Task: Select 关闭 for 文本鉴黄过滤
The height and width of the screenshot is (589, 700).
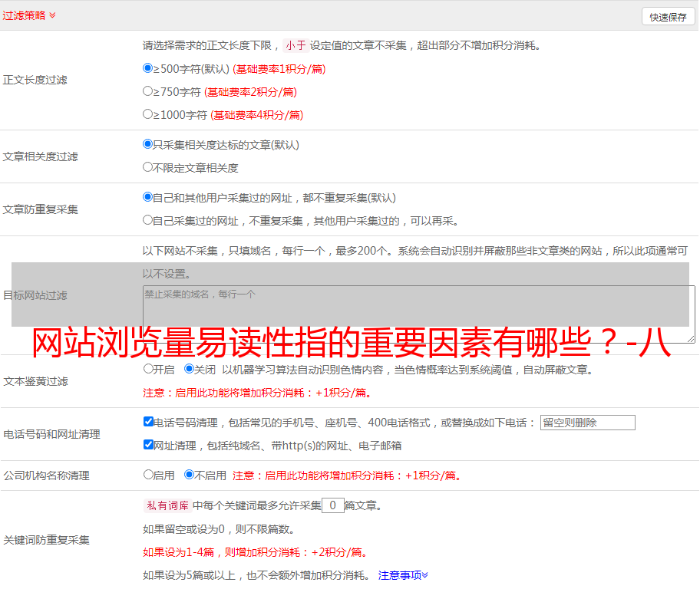Action: coord(190,369)
